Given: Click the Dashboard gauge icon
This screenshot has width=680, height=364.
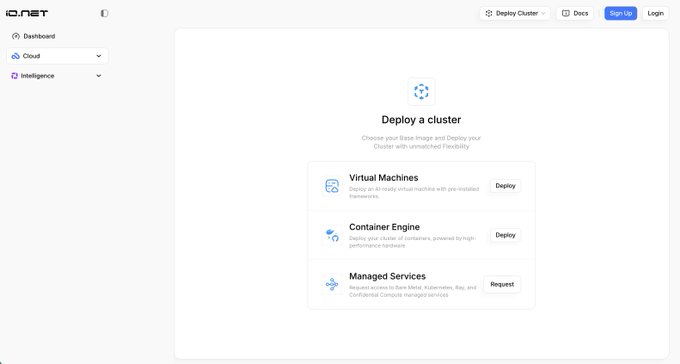Looking at the screenshot, I should click(x=16, y=36).
